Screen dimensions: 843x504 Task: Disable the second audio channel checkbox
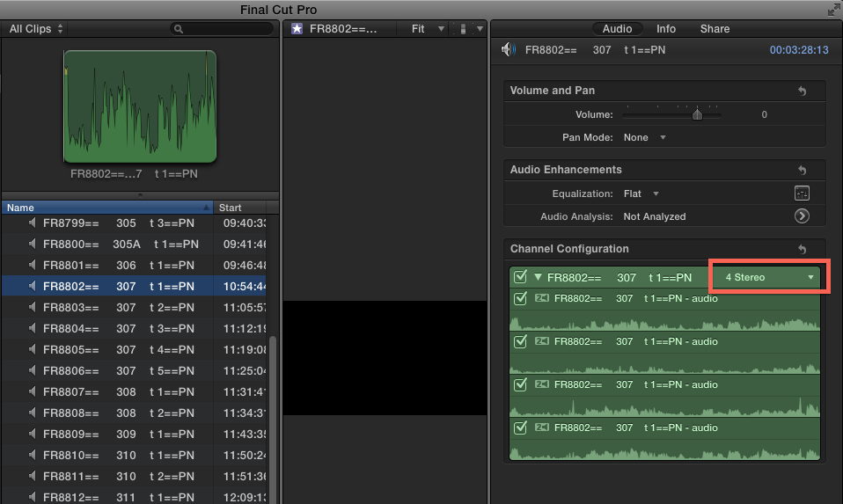click(x=520, y=341)
